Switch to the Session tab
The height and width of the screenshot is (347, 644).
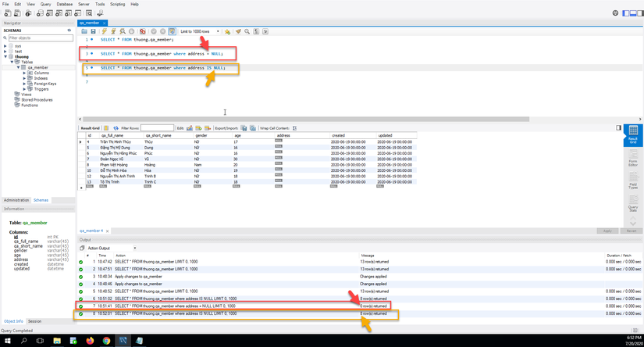pos(35,321)
